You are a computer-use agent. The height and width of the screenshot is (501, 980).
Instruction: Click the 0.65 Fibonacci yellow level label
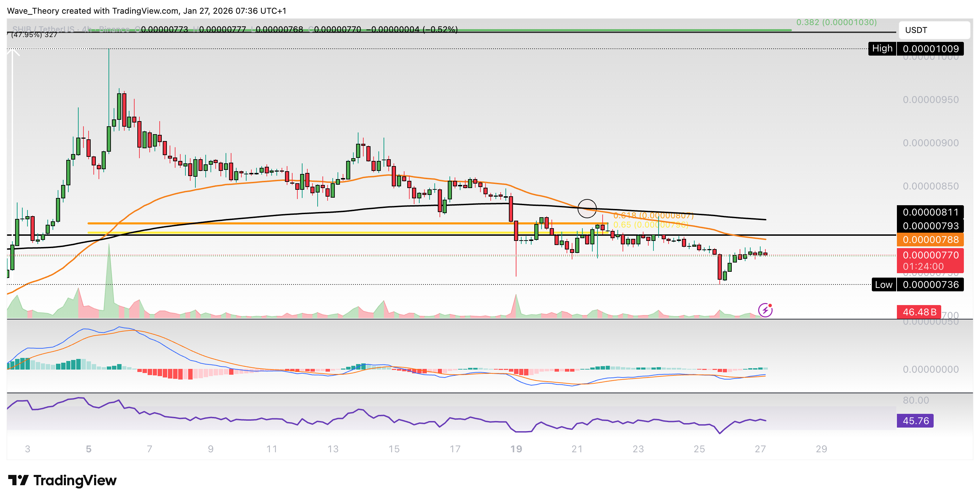651,225
